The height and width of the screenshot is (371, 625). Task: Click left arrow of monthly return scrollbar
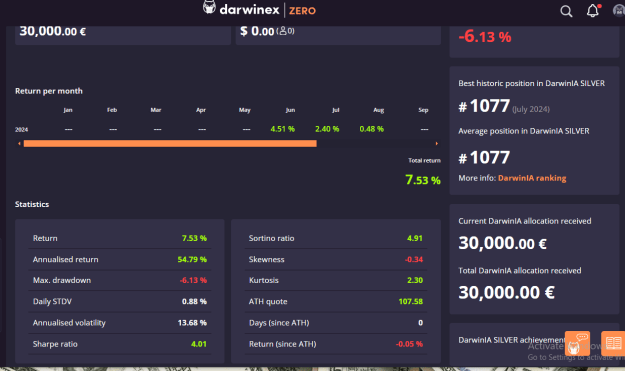(19, 143)
